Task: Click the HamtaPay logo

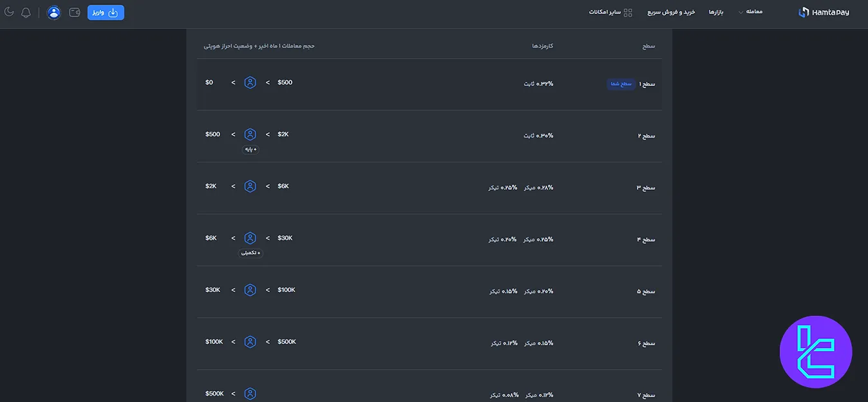Action: click(x=824, y=12)
